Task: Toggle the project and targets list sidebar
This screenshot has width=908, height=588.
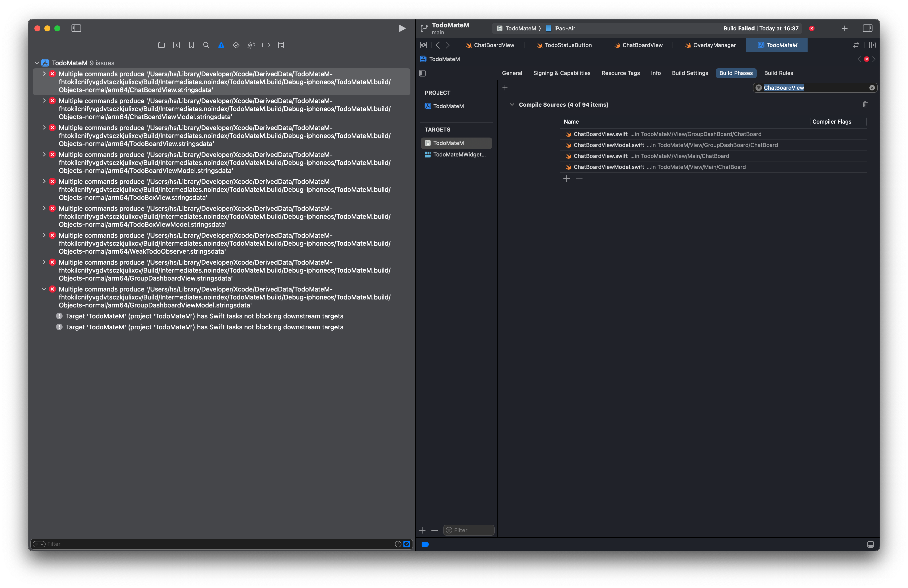Action: click(422, 73)
